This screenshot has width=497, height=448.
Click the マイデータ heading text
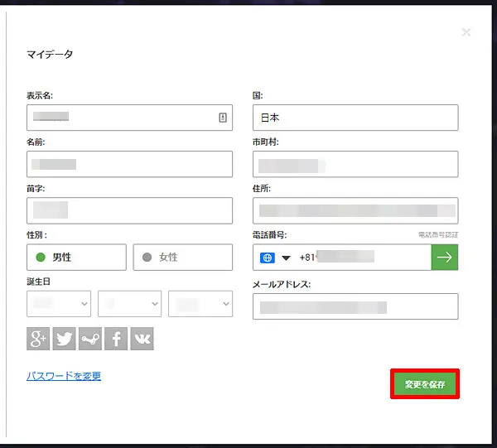click(50, 54)
